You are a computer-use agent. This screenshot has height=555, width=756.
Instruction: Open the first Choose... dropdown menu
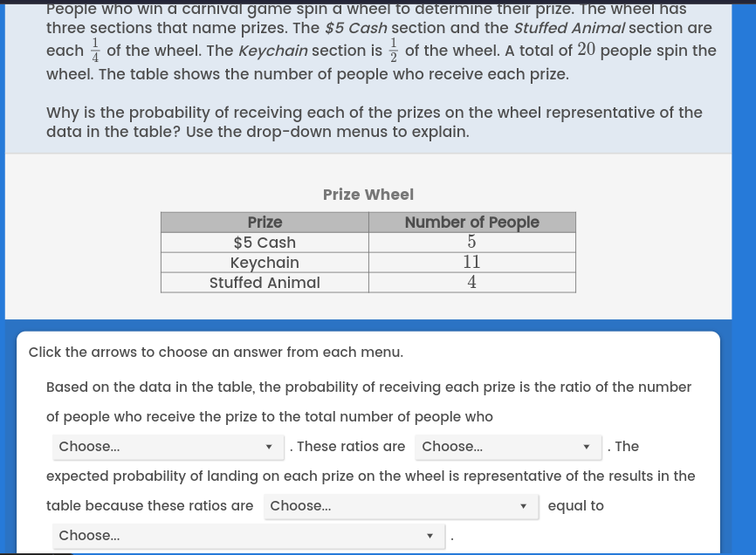click(x=166, y=446)
